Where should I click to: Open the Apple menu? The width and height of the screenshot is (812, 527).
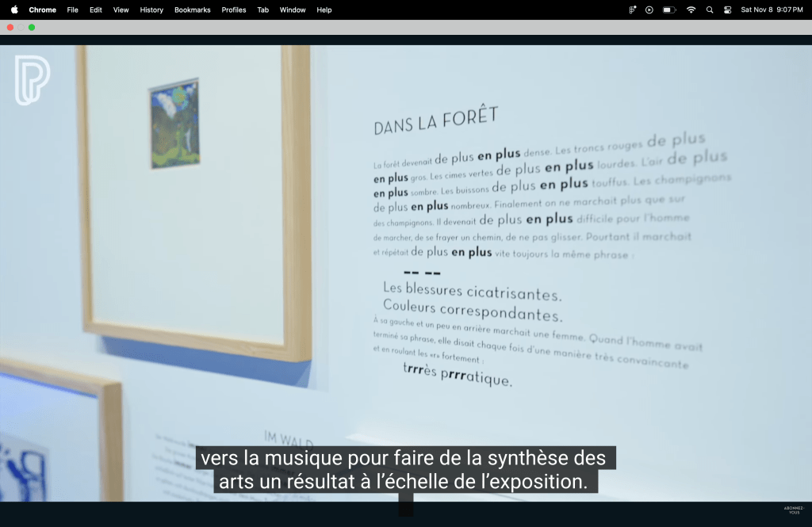click(x=14, y=10)
